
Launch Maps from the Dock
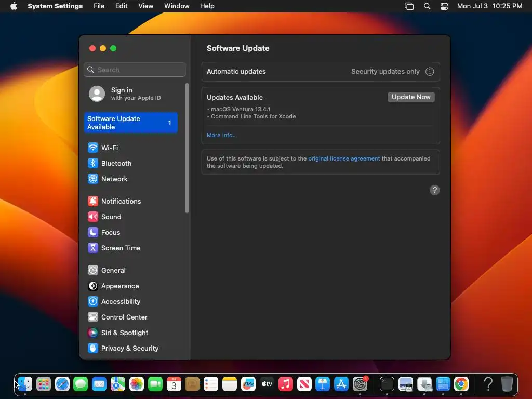tap(118, 384)
